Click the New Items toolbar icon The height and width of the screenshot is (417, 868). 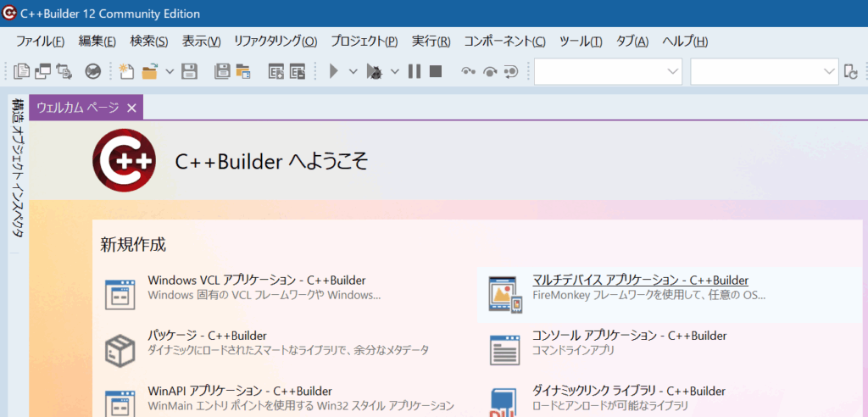(127, 72)
